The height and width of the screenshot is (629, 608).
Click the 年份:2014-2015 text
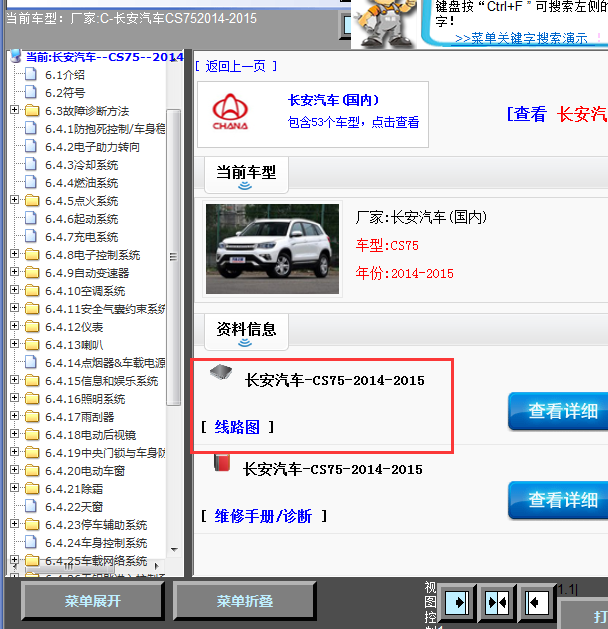(x=404, y=273)
